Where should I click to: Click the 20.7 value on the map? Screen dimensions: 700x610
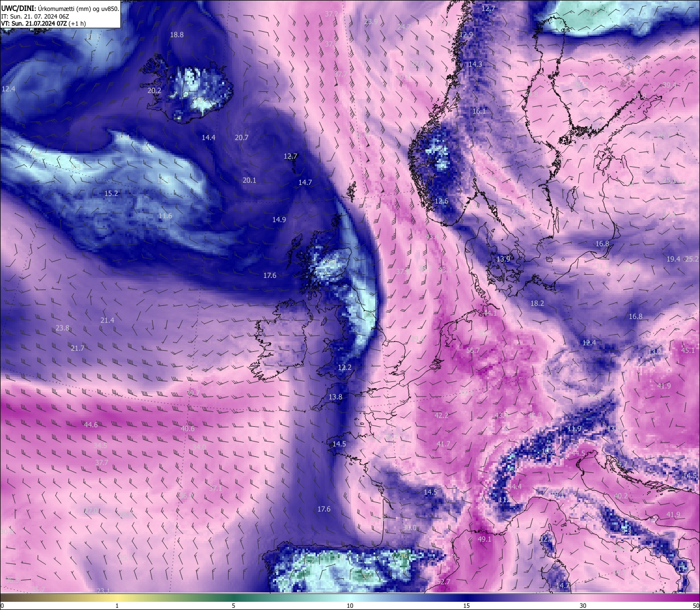(241, 137)
